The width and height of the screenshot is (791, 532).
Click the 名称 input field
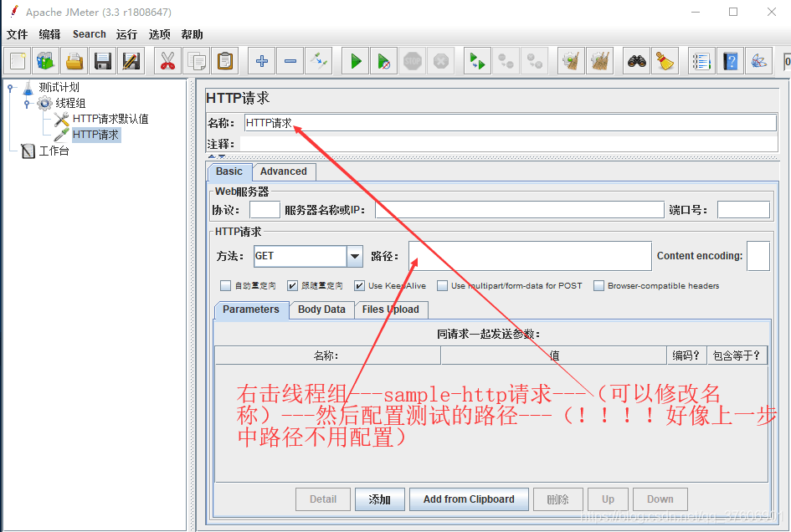[510, 123]
